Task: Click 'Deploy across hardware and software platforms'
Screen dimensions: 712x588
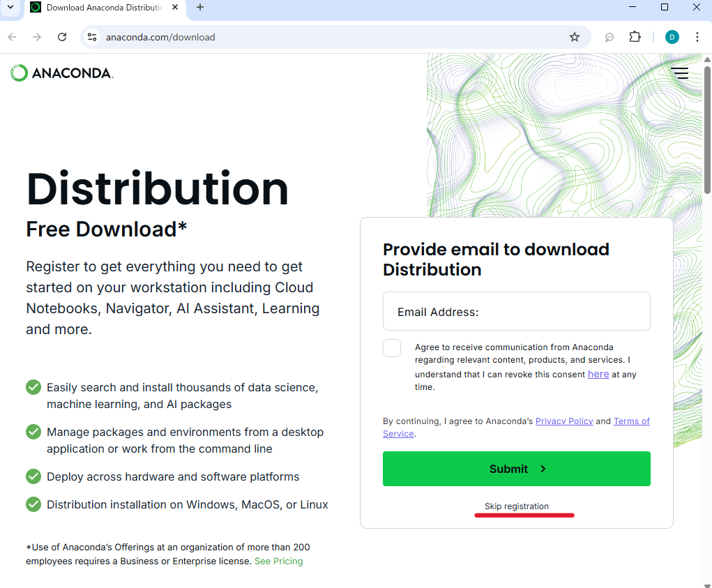Action: [x=173, y=477]
